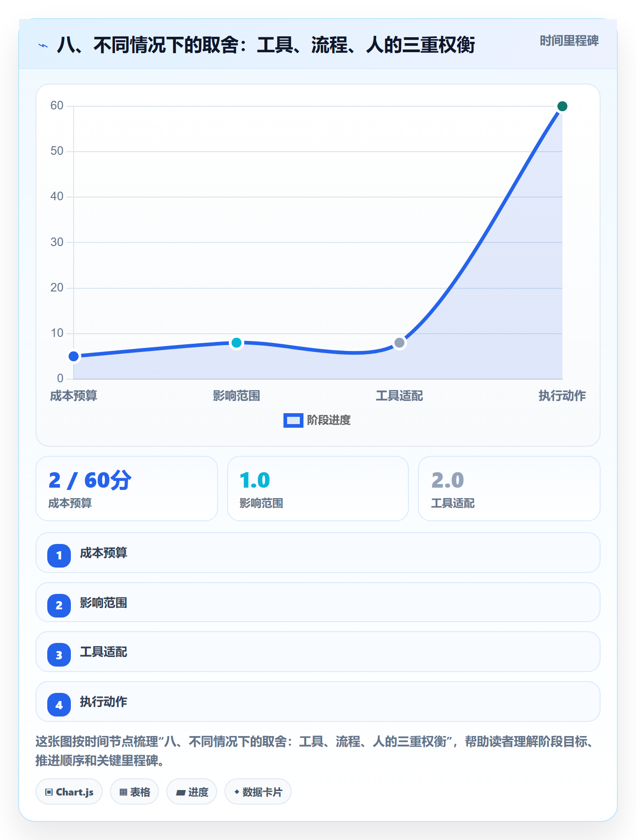Click step number 1 badge
This screenshot has width=636, height=840.
[59, 555]
